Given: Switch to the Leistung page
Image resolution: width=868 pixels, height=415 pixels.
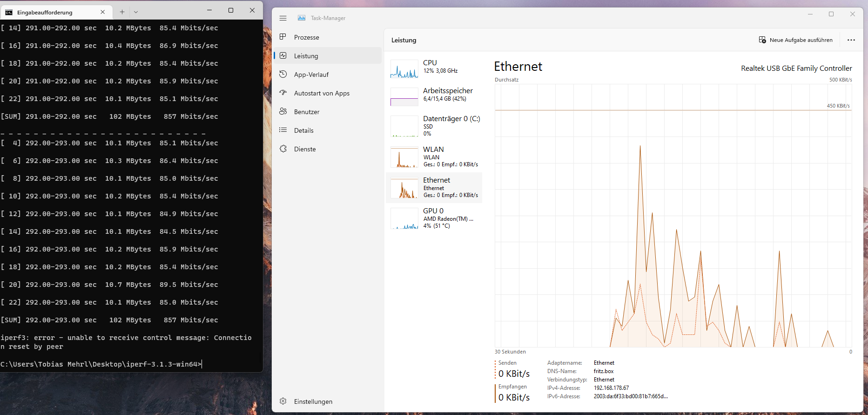Looking at the screenshot, I should [x=328, y=55].
